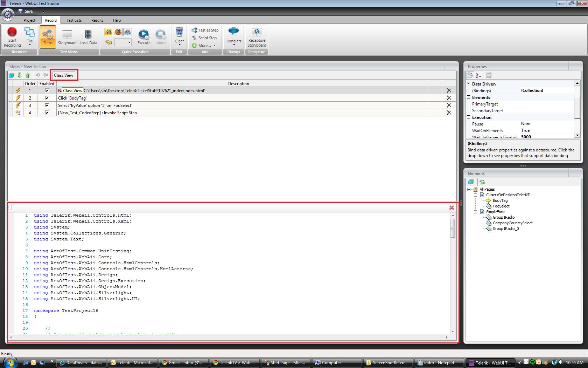Viewport: 588px width, 368px height.
Task: Click Categorized view icon in Properties
Action: [470, 75]
